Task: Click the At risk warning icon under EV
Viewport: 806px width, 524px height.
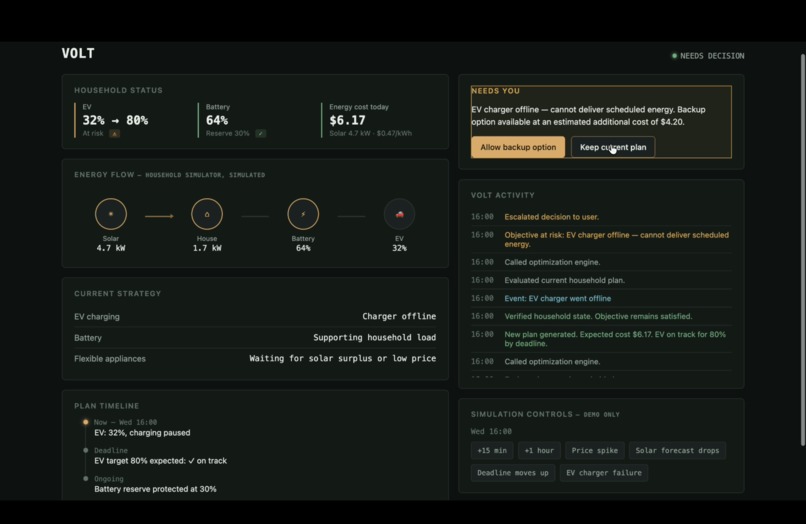Action: [114, 134]
